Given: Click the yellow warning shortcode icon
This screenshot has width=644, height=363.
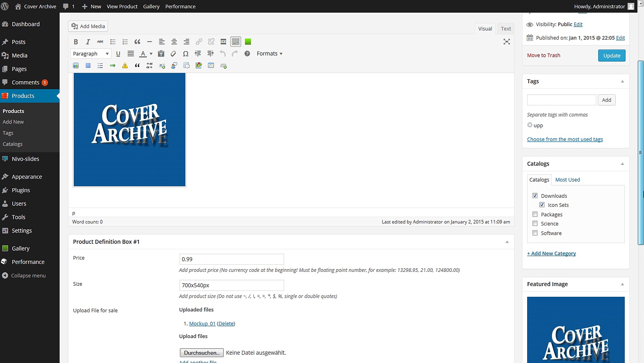Looking at the screenshot, I should pyautogui.click(x=125, y=65).
